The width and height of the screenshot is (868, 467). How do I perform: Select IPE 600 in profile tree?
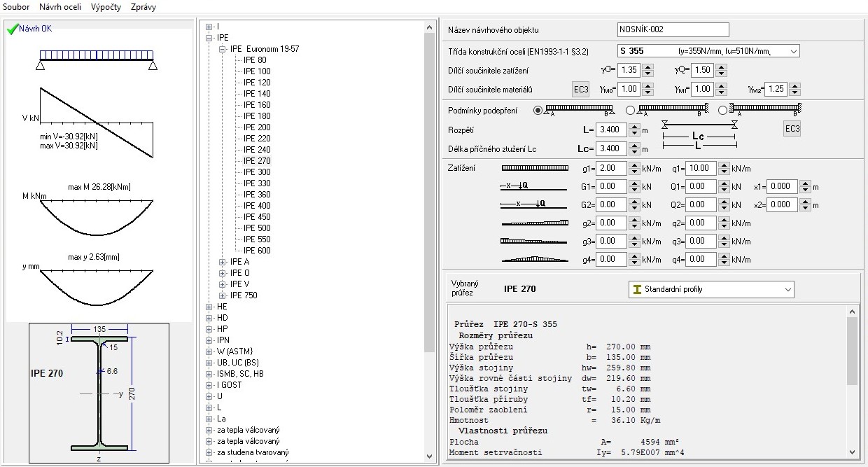point(257,251)
